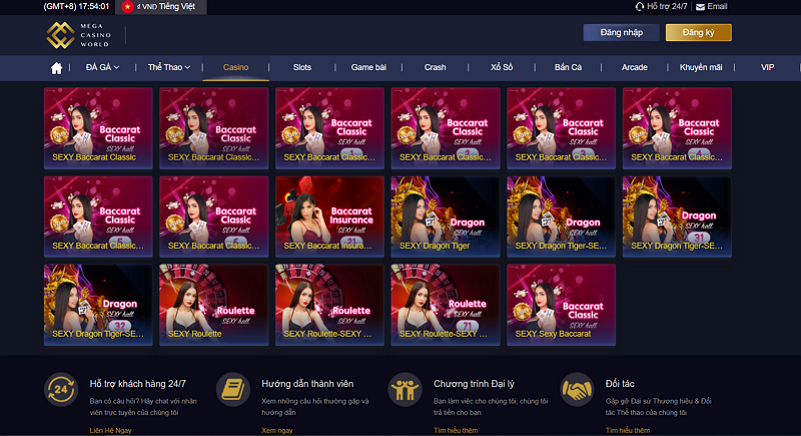801x436 pixels.
Task: Click the Hướng dẫn thành viên heading
Action: 307,383
